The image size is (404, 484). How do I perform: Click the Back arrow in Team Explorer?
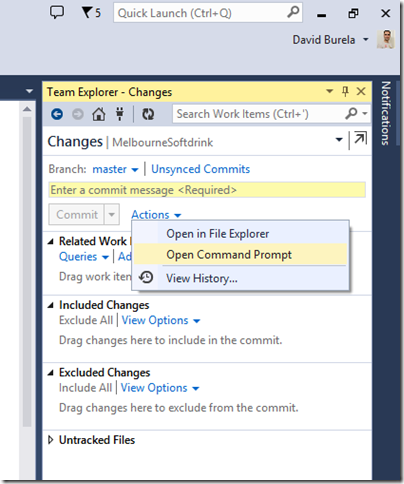point(57,114)
